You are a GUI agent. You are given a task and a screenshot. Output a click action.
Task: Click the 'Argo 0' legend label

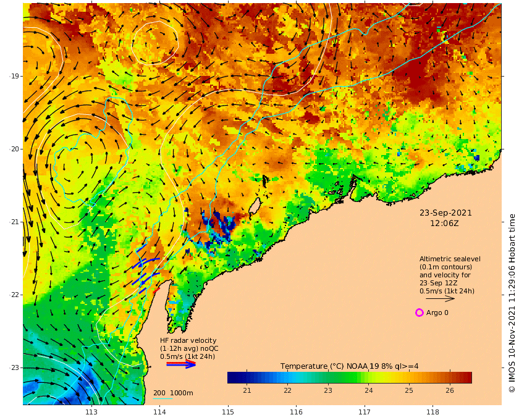437,313
